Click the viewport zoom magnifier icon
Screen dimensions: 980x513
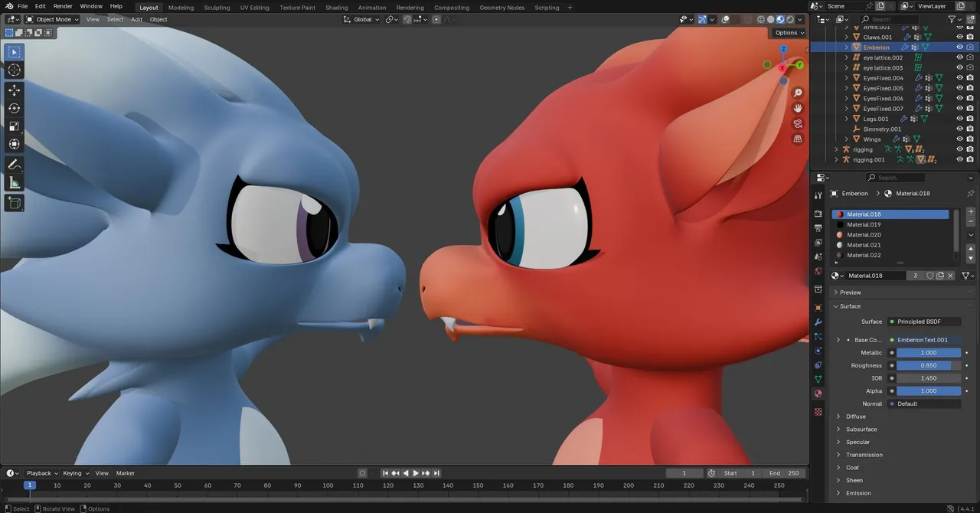coord(798,93)
